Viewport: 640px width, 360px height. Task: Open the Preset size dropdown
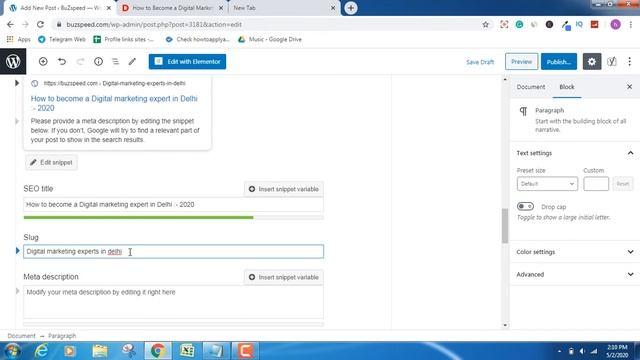coord(547,184)
